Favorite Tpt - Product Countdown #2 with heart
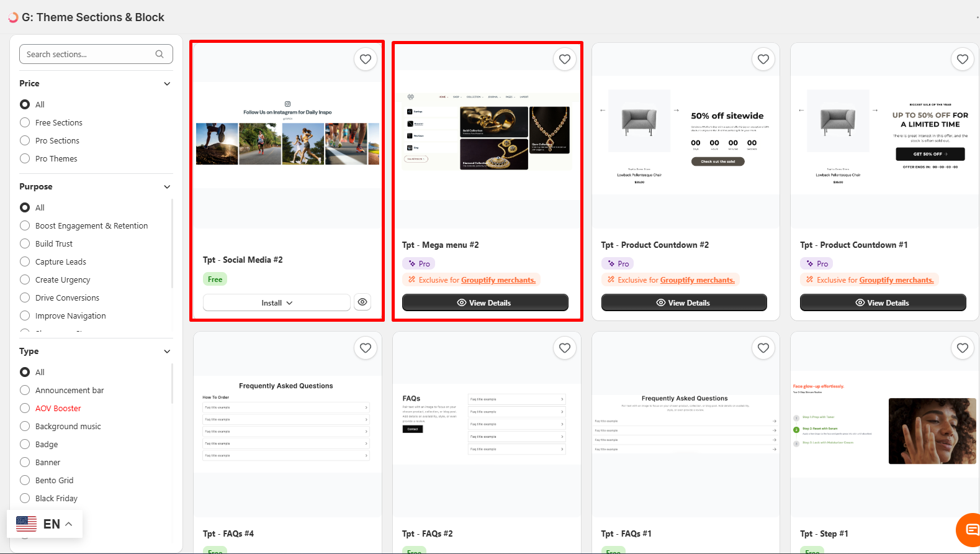The image size is (980, 554). tap(763, 59)
